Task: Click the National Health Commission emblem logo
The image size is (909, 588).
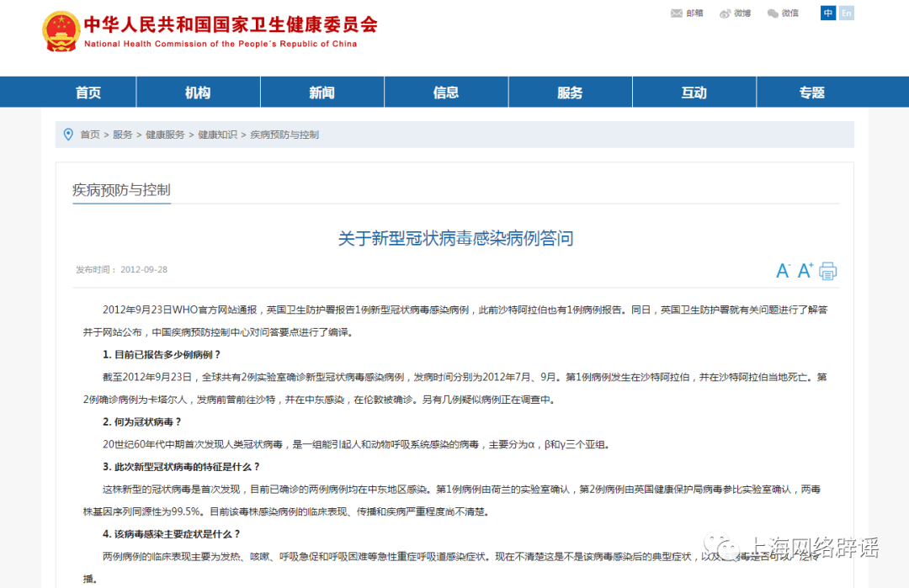Action: coord(61,31)
